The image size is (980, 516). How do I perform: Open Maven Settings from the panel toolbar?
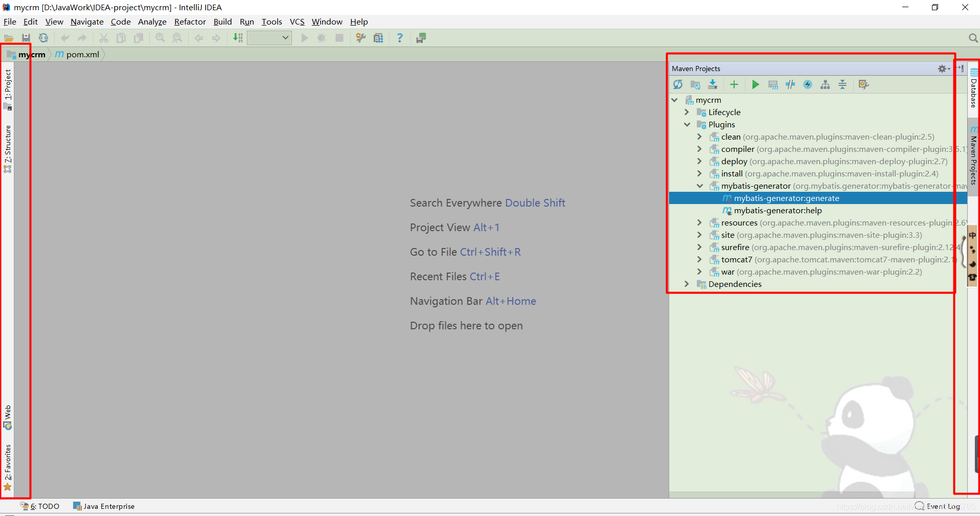point(864,84)
